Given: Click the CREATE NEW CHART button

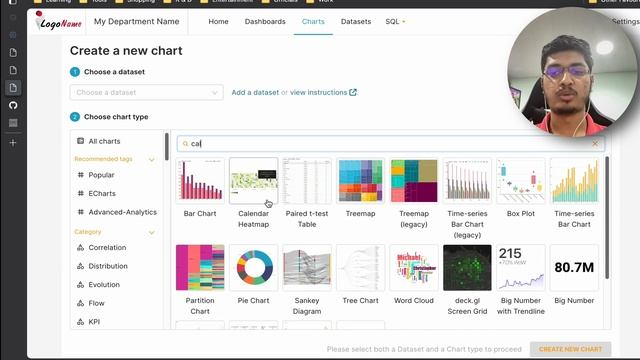Looking at the screenshot, I should [x=570, y=349].
